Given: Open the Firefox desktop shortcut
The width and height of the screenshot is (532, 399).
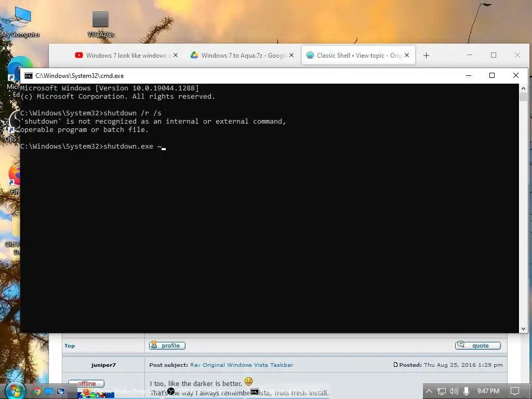Looking at the screenshot, I should pyautogui.click(x=14, y=180).
